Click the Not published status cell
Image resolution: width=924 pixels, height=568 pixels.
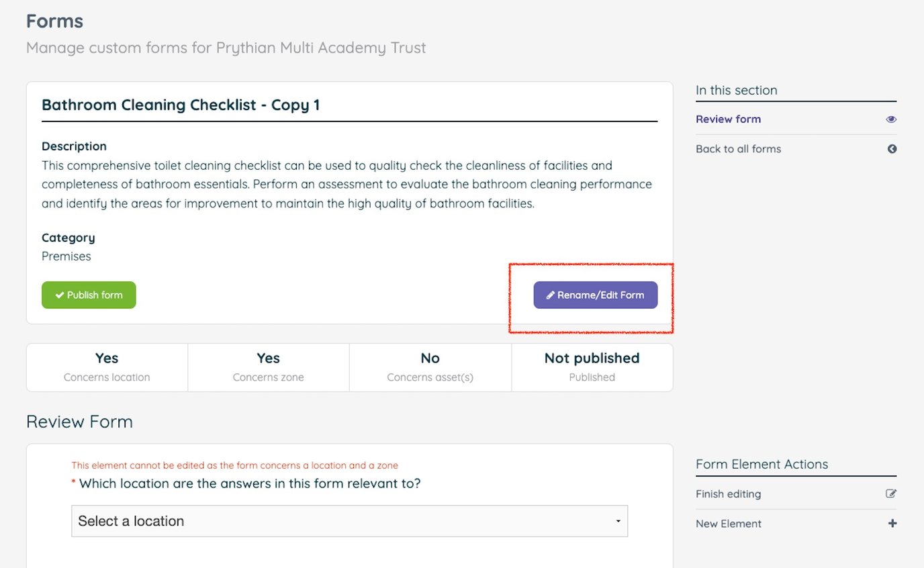[x=592, y=367]
